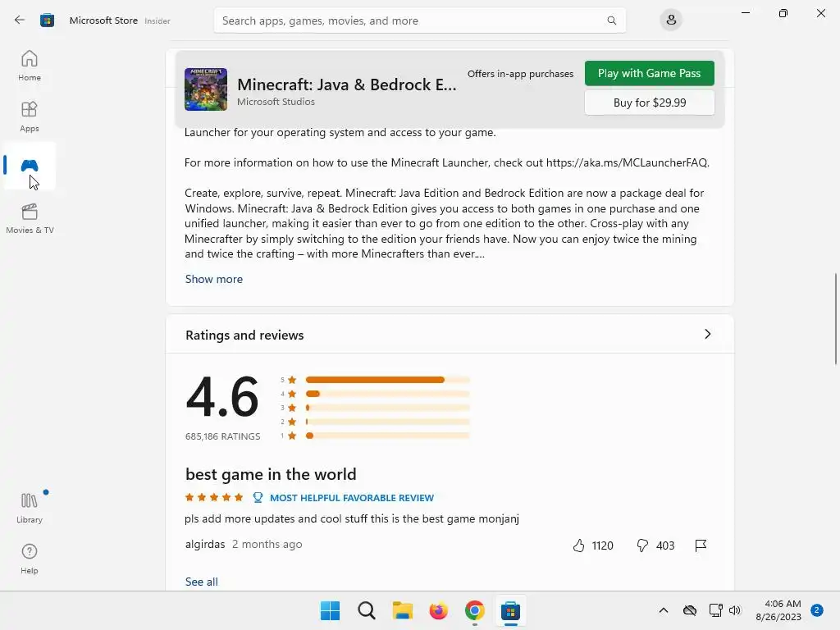Image resolution: width=840 pixels, height=630 pixels.
Task: Minimize the Microsoft Store window
Action: point(746,13)
